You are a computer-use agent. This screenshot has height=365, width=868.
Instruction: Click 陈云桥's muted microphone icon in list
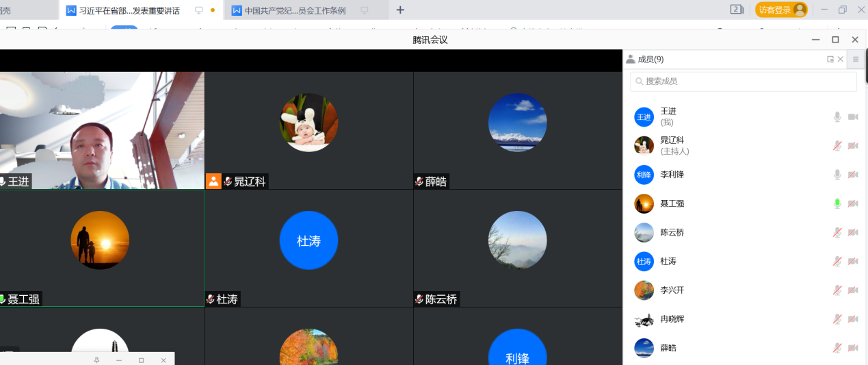coord(837,232)
